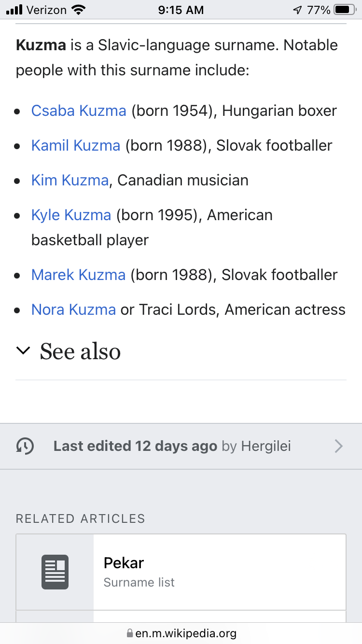View last edited 12 days ago history

135,446
